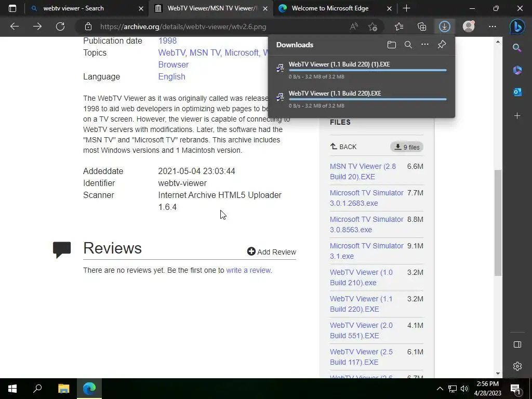Select the WebTV Viewer/MSN TV Viewer tab
This screenshot has height=399, width=532.
[210, 8]
